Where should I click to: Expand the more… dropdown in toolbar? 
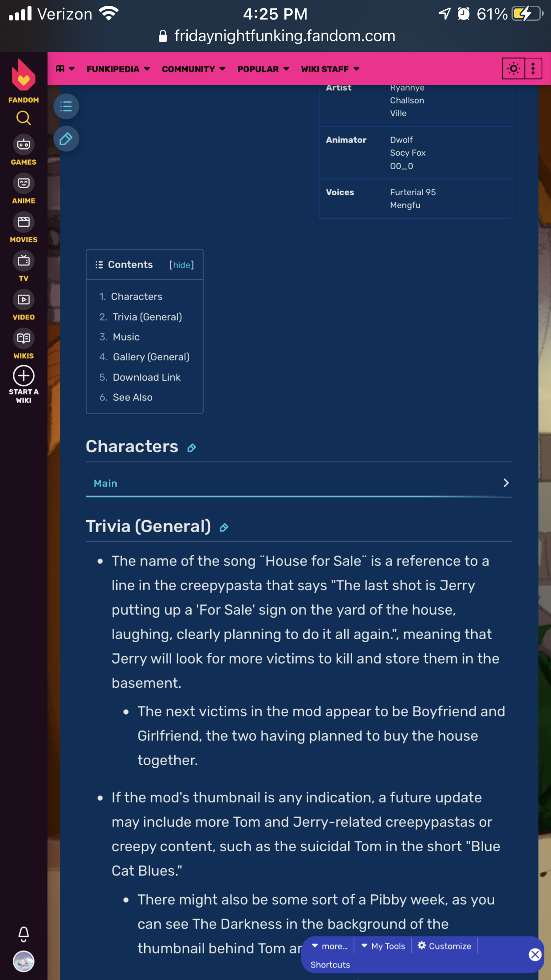[x=330, y=946]
